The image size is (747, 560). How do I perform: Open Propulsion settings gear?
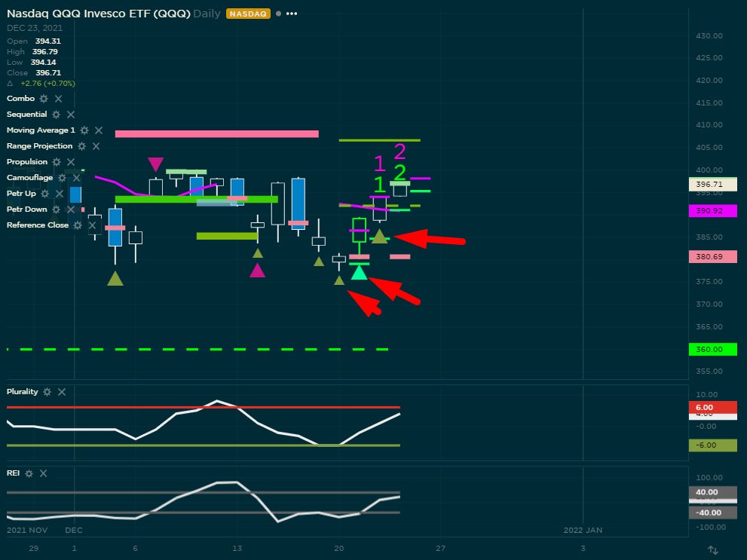pyautogui.click(x=57, y=162)
